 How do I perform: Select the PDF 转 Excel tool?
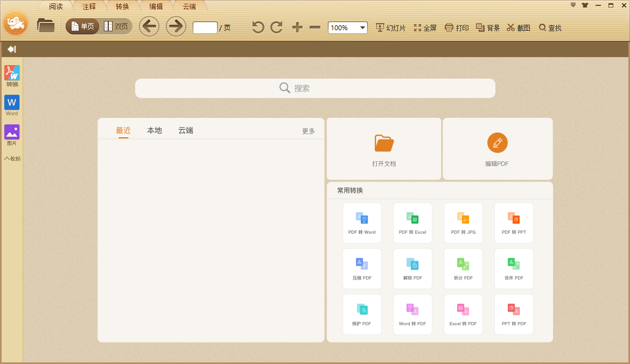tap(412, 223)
